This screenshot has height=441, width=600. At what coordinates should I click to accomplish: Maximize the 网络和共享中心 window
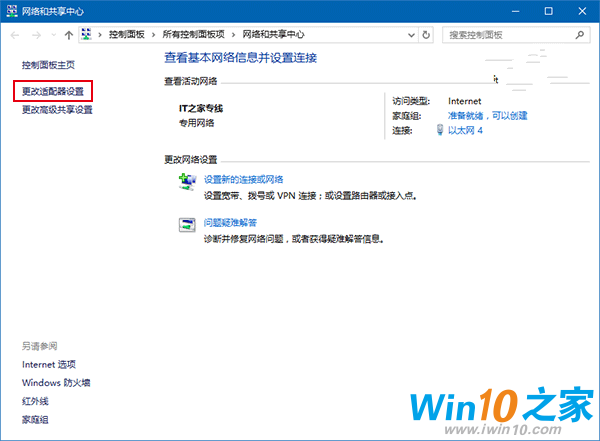pyautogui.click(x=549, y=11)
